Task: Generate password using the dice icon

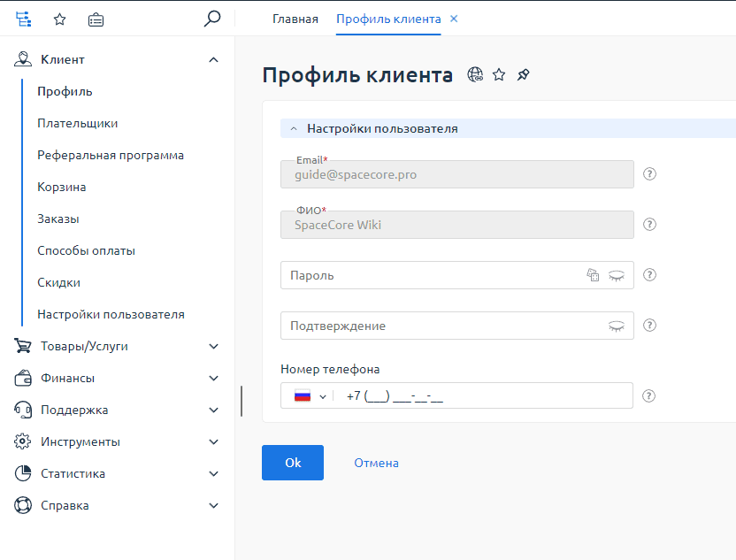Action: (x=593, y=275)
